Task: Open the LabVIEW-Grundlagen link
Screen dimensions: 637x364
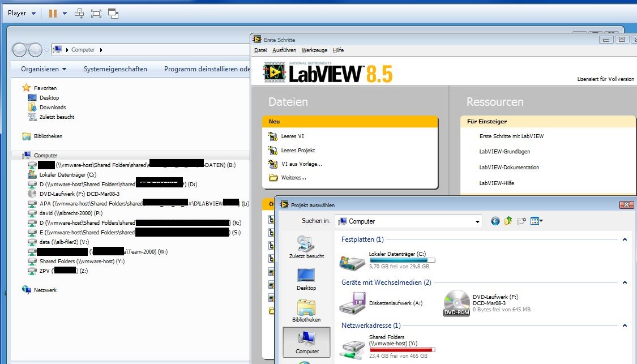Action: [x=505, y=152]
